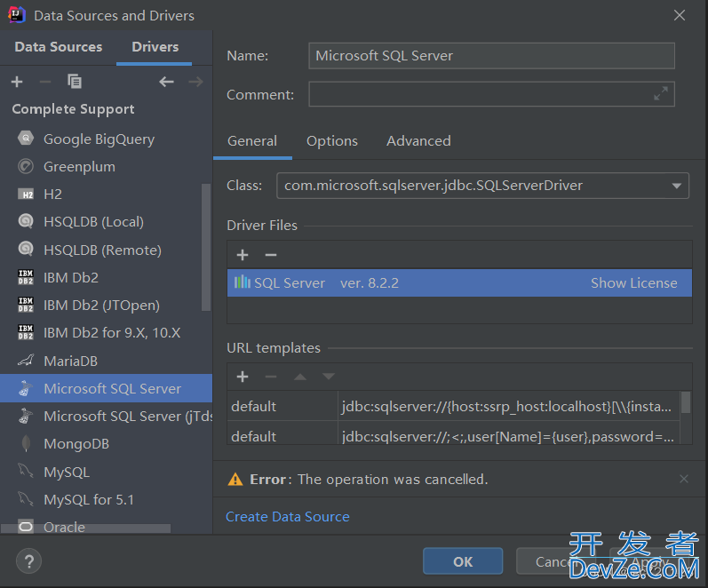This screenshot has height=588, width=708.
Task: Add a driver file with the plus icon
Action: coord(243,255)
